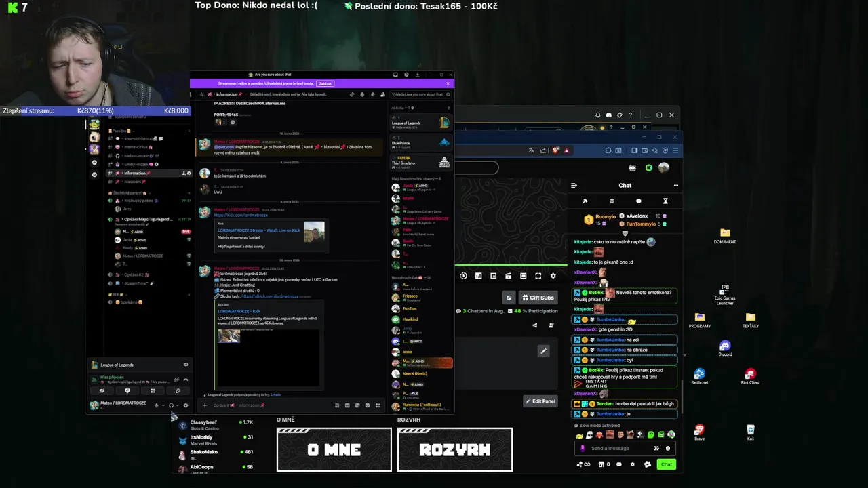Show pinned messages in Discord channel header
This screenshot has width=868, height=488.
click(x=372, y=94)
